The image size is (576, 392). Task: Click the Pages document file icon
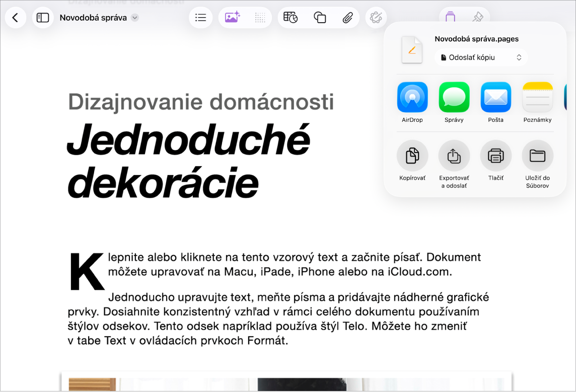tap(412, 50)
